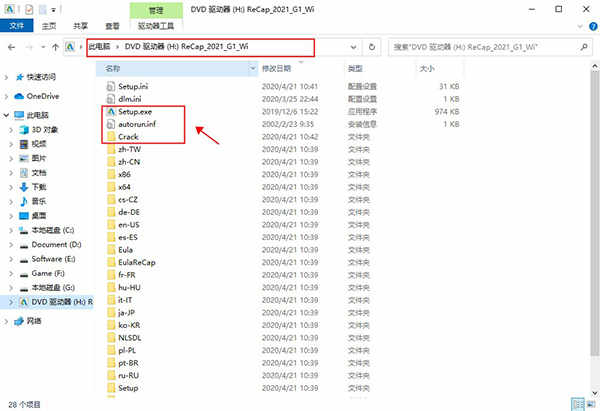Click the Music note icon in sidebar
This screenshot has width=600, height=411.
click(24, 201)
